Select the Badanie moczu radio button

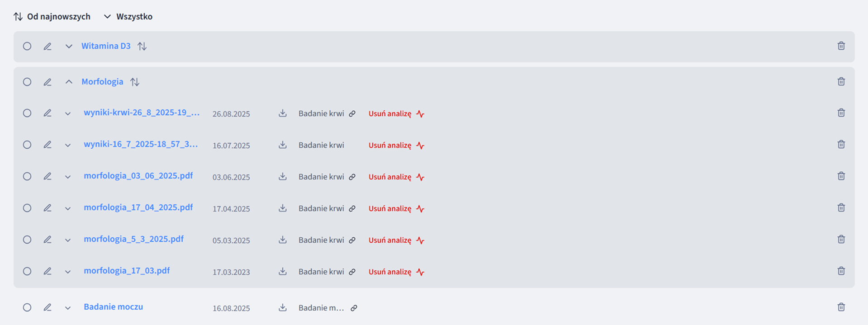click(x=27, y=307)
